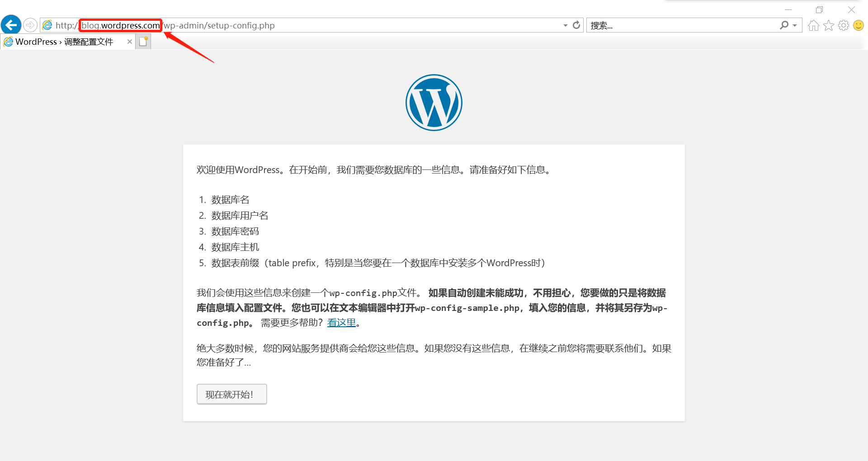Click list item 数据库用户名
This screenshot has width=868, height=461.
click(240, 216)
